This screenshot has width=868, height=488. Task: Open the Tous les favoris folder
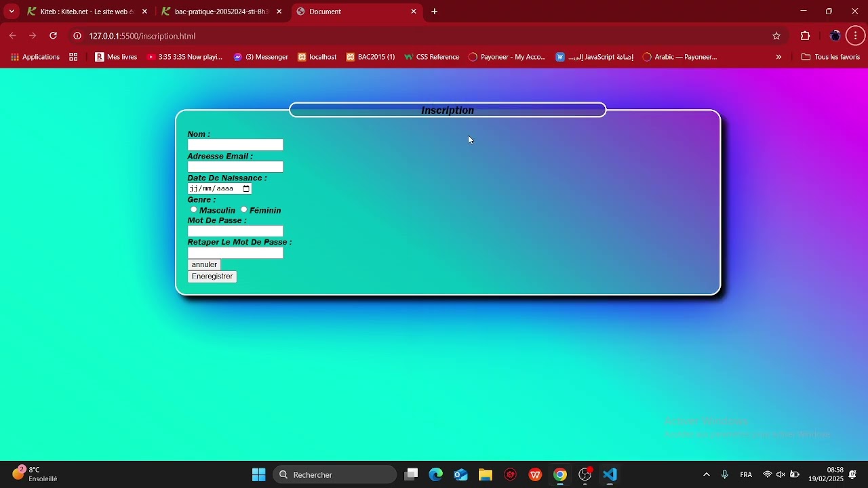[x=831, y=57]
